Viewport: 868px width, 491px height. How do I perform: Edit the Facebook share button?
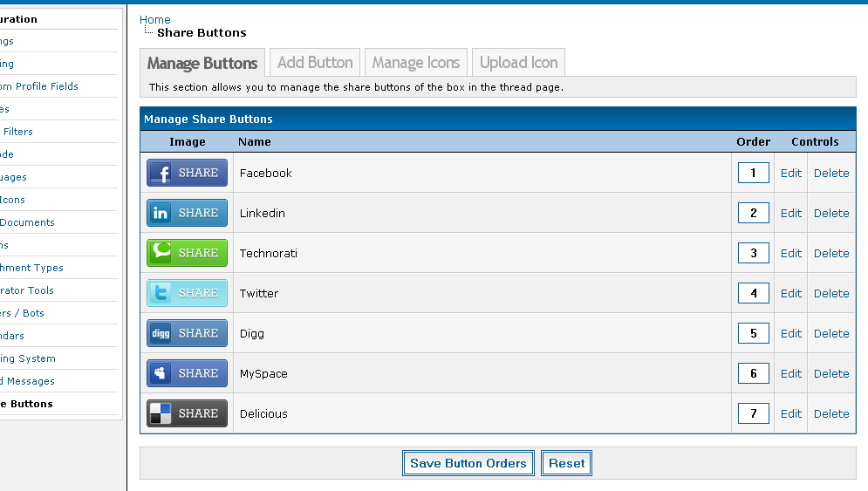point(790,173)
